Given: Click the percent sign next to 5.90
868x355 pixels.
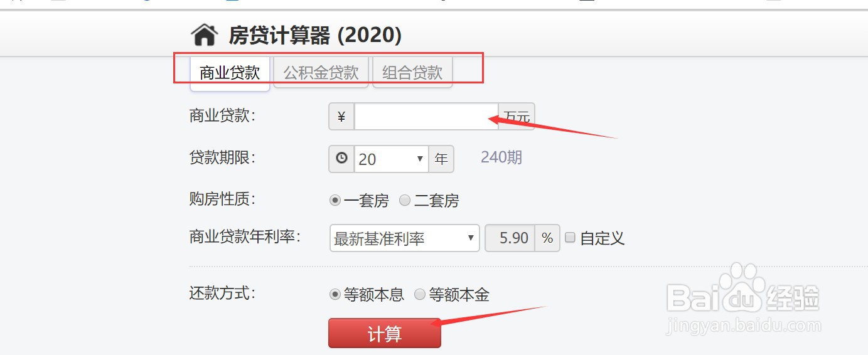Looking at the screenshot, I should [x=547, y=238].
